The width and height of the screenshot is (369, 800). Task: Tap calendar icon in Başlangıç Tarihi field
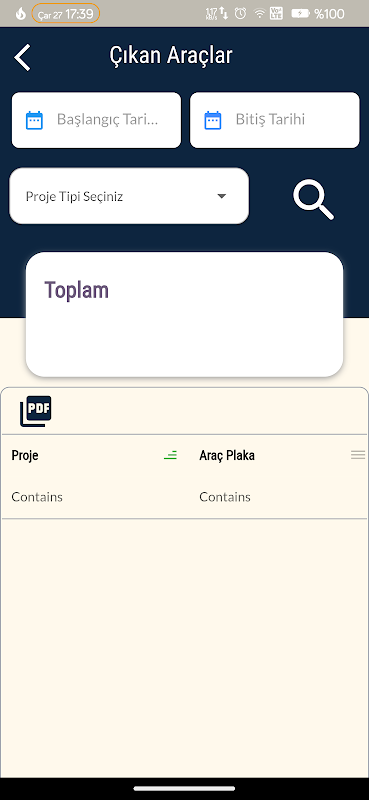(x=34, y=120)
